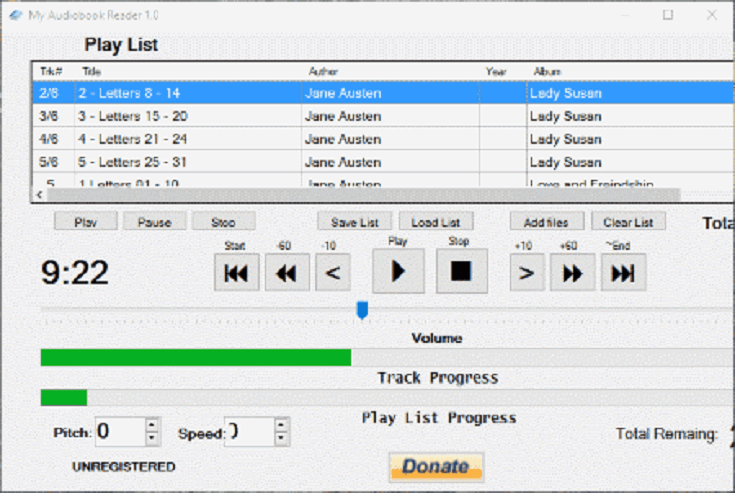
Task: Step back 10 seconds with left arrow
Action: click(x=333, y=272)
